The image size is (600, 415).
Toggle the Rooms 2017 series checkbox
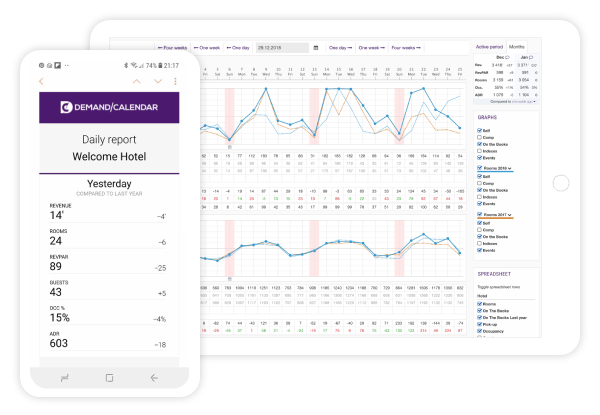coord(478,214)
